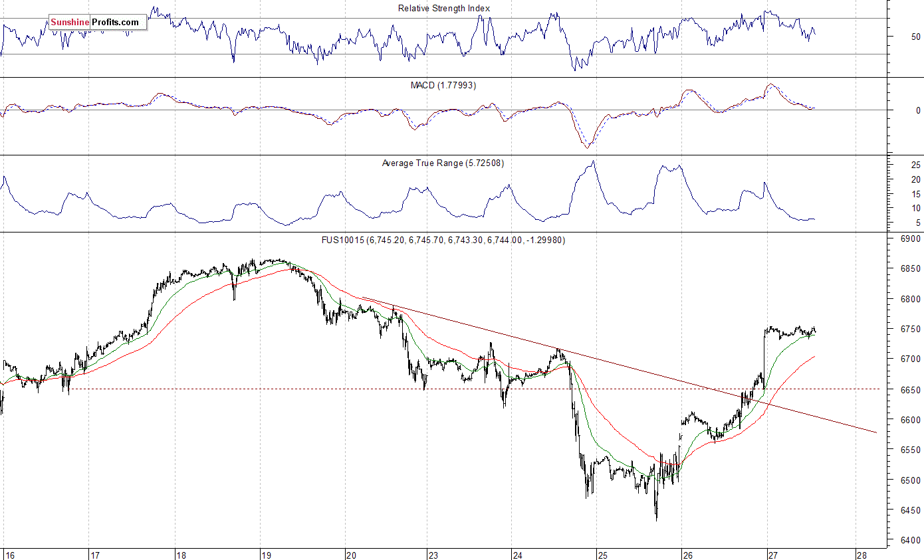Click the 6400 price axis label
924x560 pixels.
[911, 541]
